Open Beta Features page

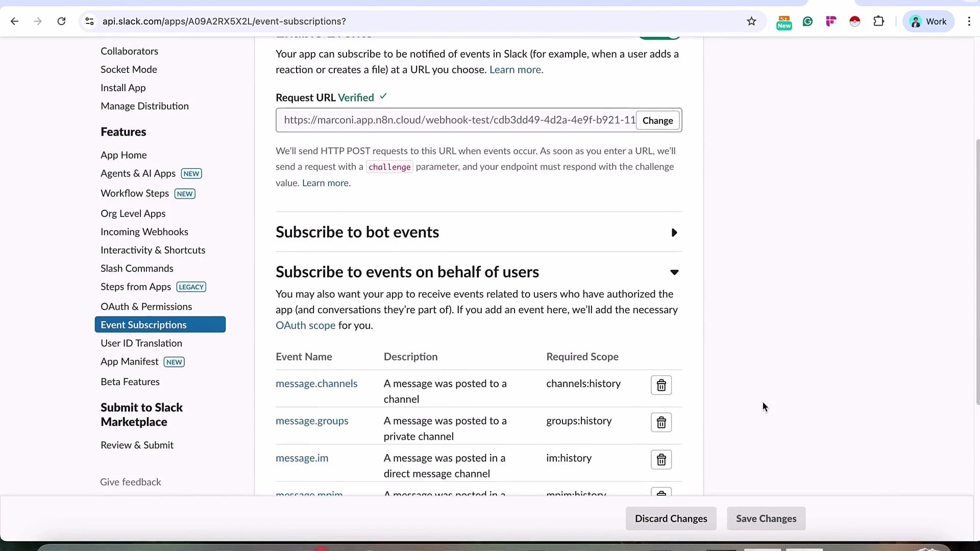(x=130, y=382)
